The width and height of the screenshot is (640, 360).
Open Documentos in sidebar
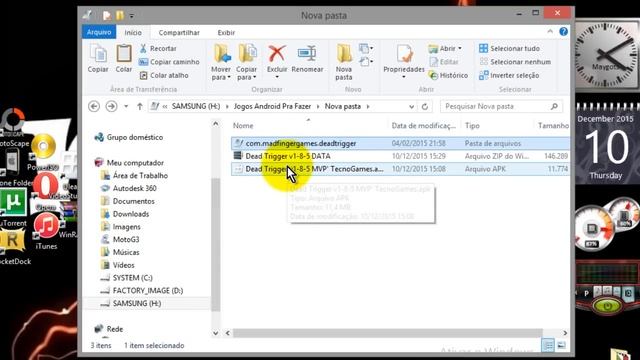tap(128, 201)
